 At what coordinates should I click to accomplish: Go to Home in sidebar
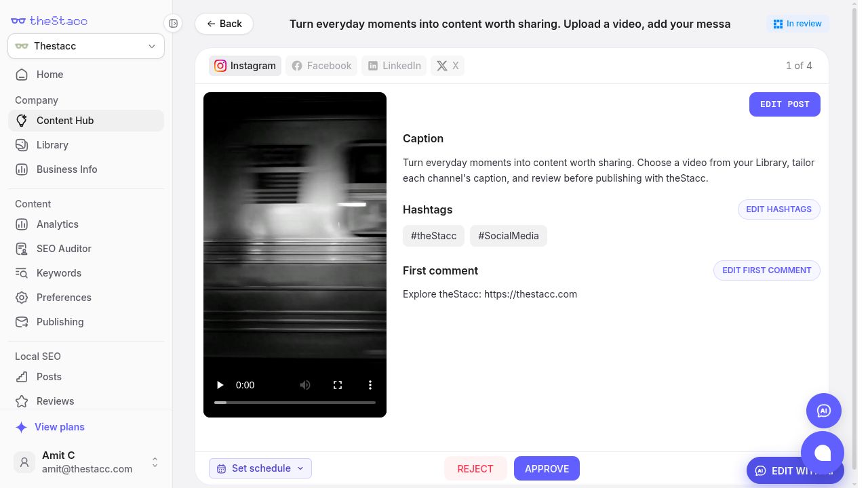[86, 75]
